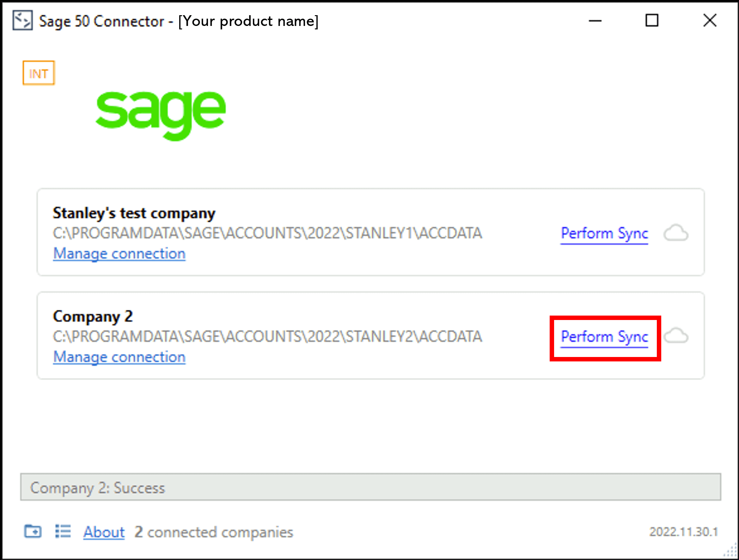Select the Company 2 heading

[93, 317]
